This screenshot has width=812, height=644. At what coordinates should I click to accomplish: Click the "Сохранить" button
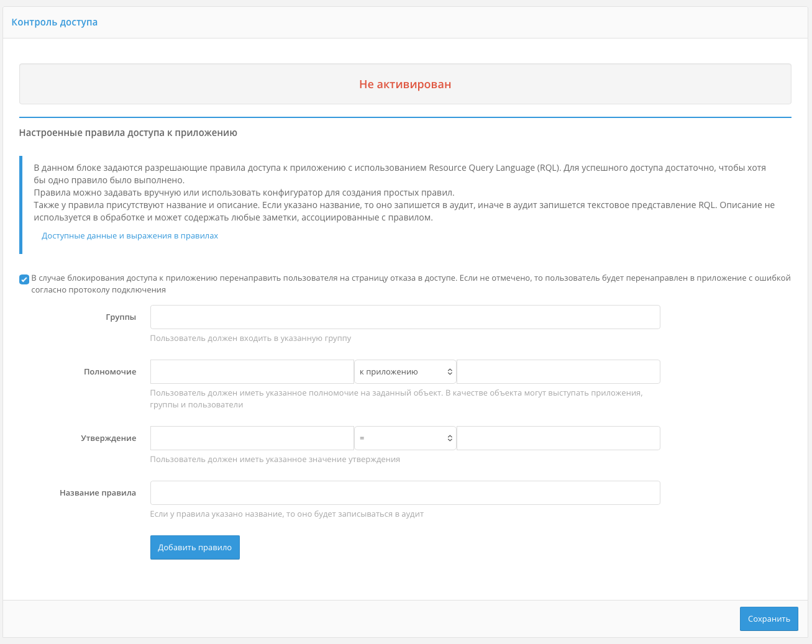tap(769, 619)
